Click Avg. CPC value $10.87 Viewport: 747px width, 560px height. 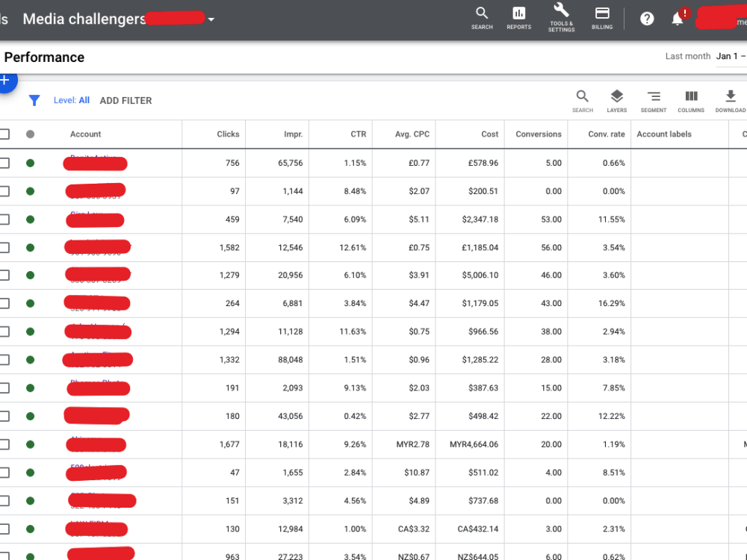pos(416,473)
